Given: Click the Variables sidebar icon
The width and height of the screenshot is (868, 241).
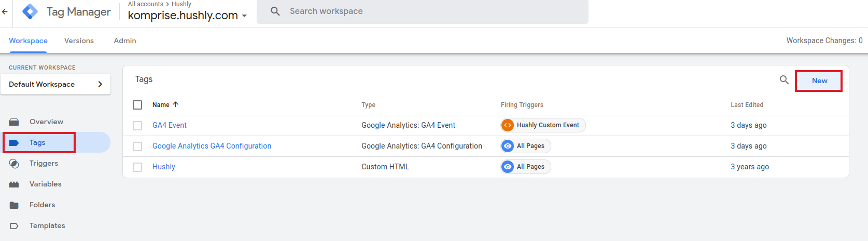Looking at the screenshot, I should 14,184.
